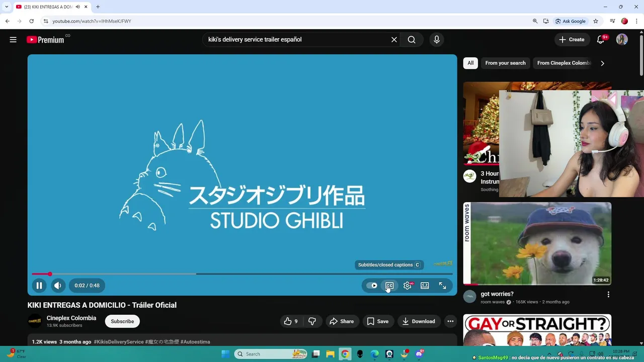Seek along the red video progress bar

(242, 274)
